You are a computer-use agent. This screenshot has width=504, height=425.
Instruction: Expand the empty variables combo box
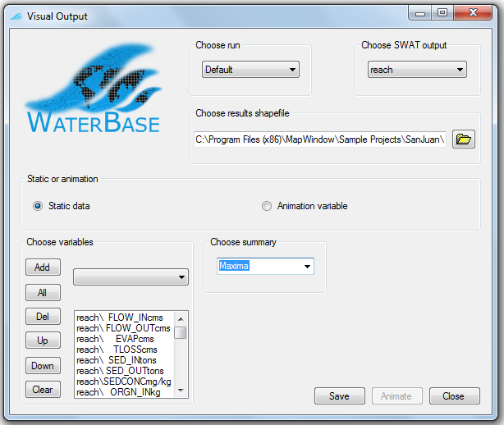point(131,277)
